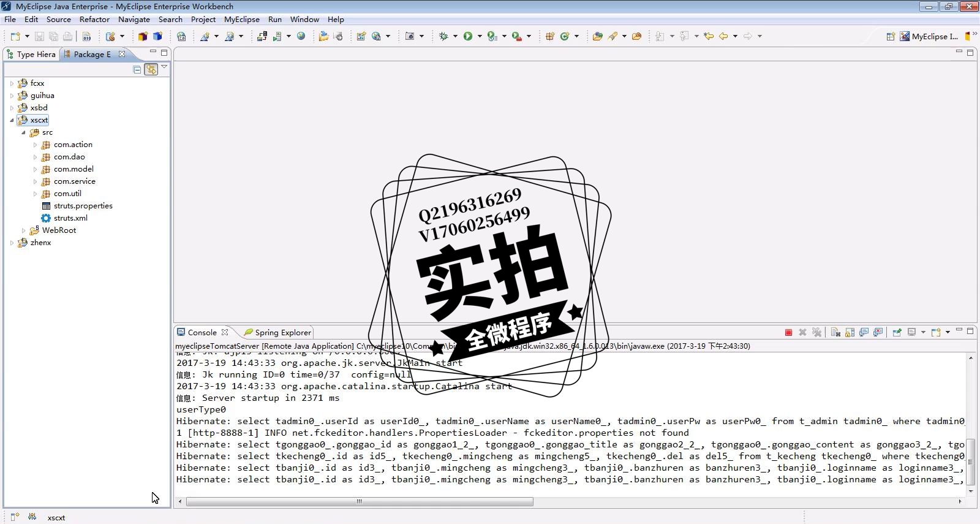This screenshot has height=524, width=980.
Task: Expand the guihua project node
Action: [x=12, y=96]
